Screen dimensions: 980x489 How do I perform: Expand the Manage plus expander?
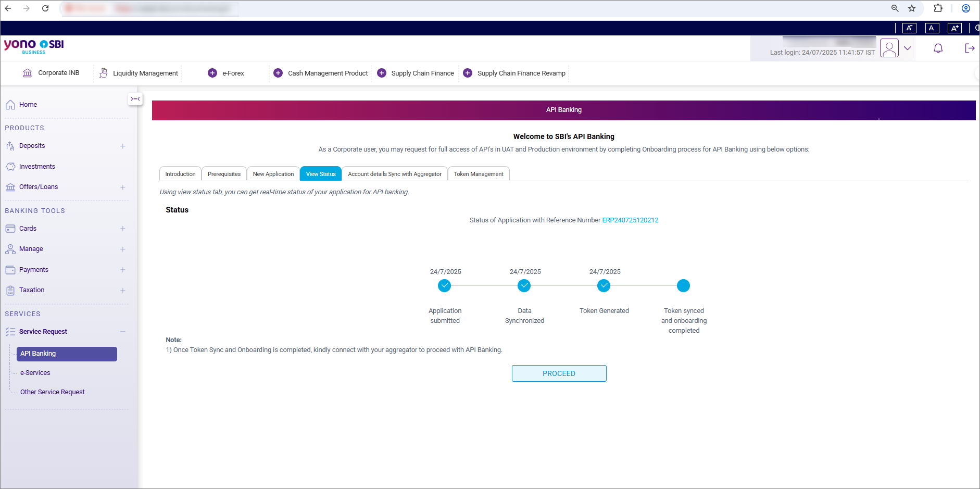click(x=123, y=249)
